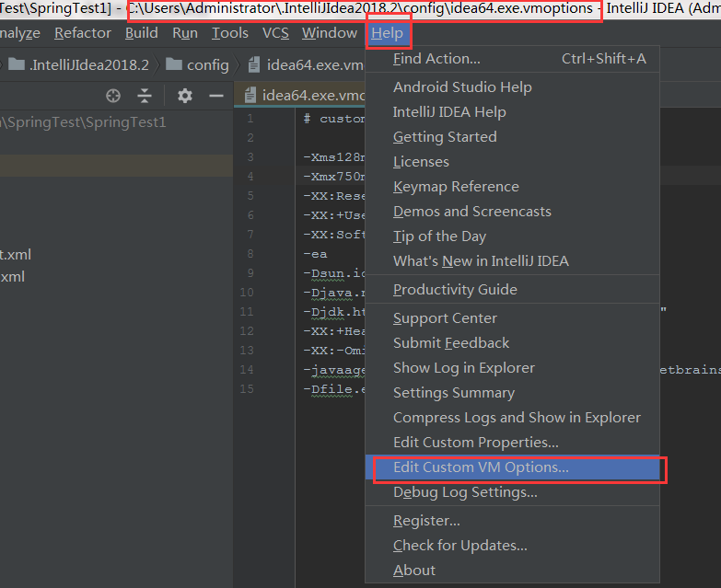Click the -XX:+Hea line in editor
This screenshot has width=721, height=588.
(x=334, y=331)
